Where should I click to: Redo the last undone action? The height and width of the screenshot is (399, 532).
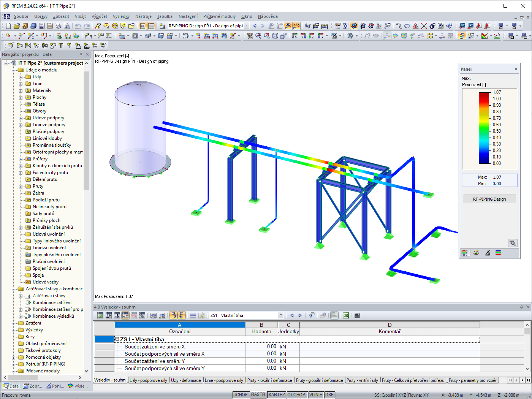tap(87, 26)
